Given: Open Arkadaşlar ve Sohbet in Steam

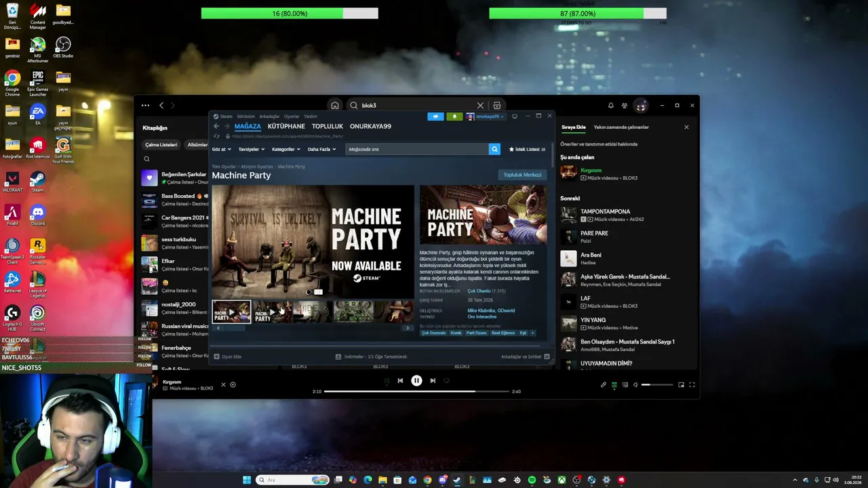Looking at the screenshot, I should (x=526, y=357).
